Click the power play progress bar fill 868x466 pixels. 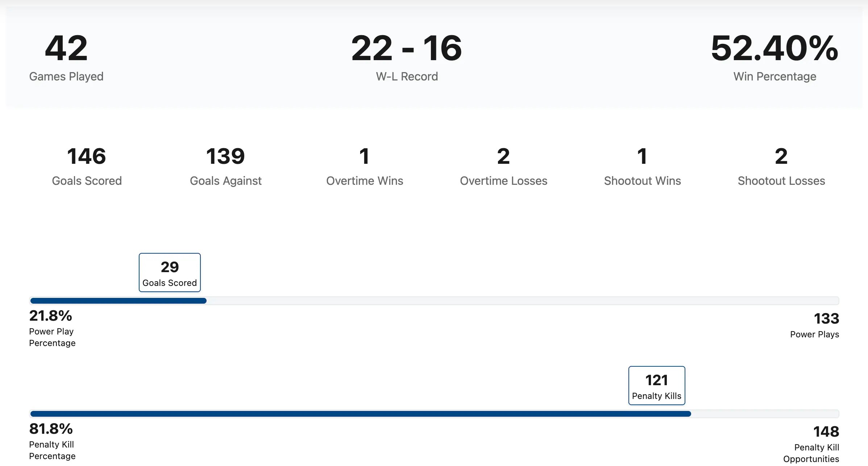118,301
